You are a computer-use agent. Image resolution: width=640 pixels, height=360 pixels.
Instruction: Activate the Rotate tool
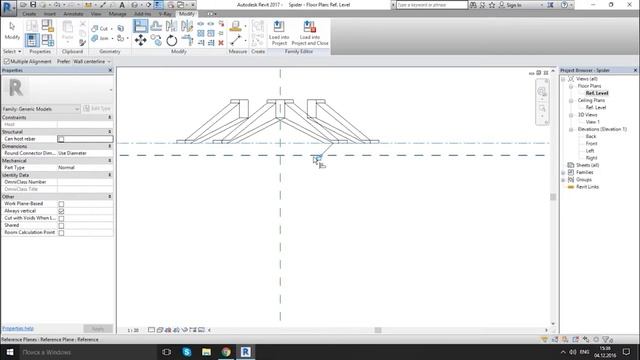(171, 40)
